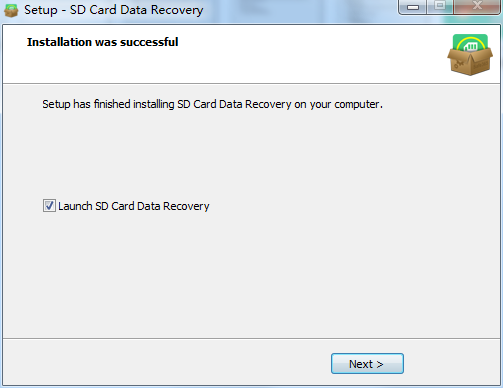Click the key graphic on cardboard box

459,64
